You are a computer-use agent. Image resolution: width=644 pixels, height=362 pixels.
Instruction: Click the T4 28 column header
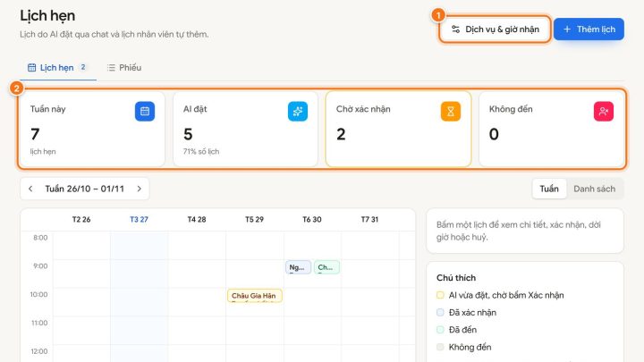pos(197,220)
